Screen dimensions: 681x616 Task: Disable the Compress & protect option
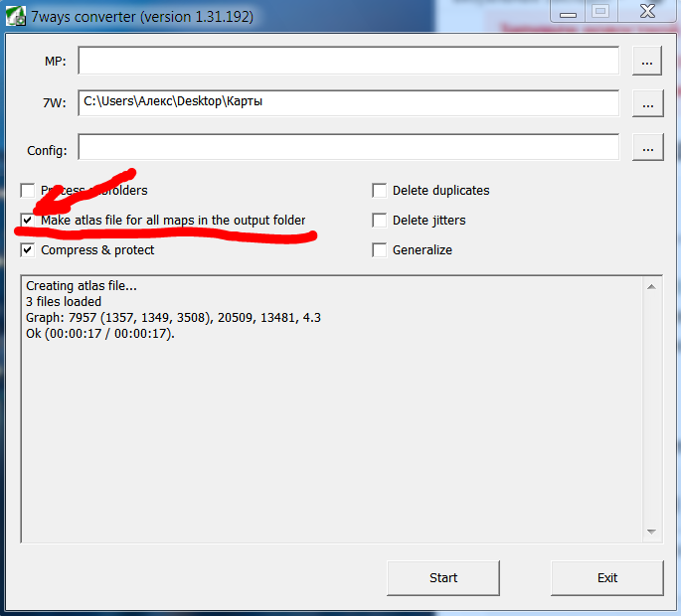point(28,250)
